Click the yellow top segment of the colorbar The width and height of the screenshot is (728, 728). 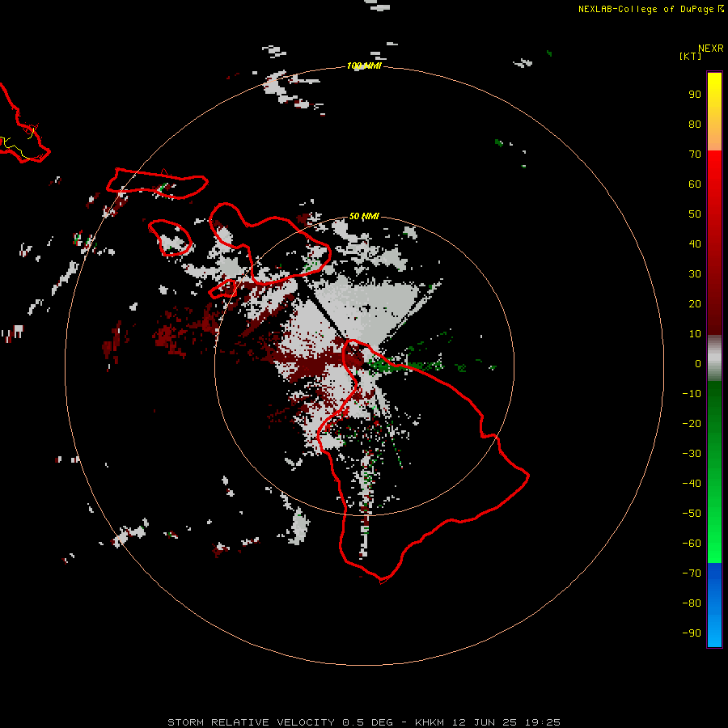[714, 112]
